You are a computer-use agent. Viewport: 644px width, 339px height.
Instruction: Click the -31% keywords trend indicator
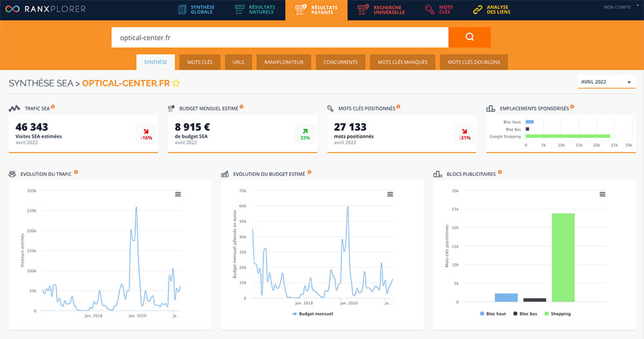point(464,134)
